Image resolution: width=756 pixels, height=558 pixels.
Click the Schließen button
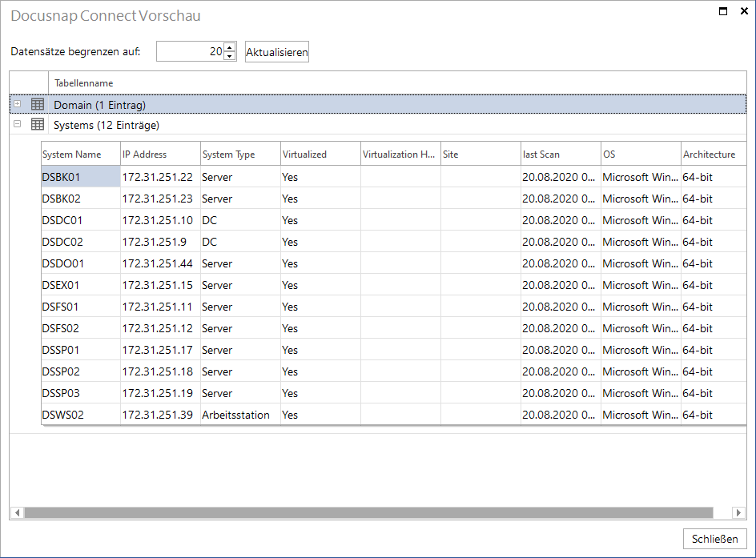(714, 539)
